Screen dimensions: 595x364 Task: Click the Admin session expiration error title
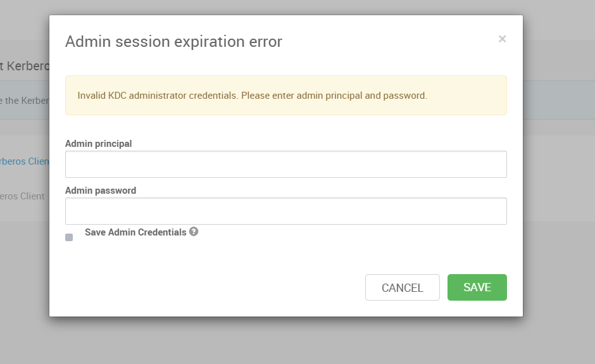[174, 41]
